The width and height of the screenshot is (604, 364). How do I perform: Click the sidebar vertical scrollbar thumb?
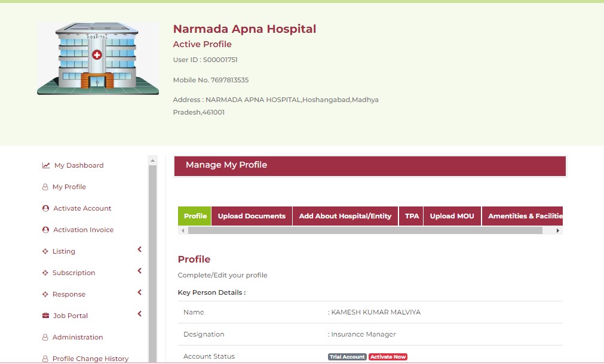pyautogui.click(x=152, y=264)
